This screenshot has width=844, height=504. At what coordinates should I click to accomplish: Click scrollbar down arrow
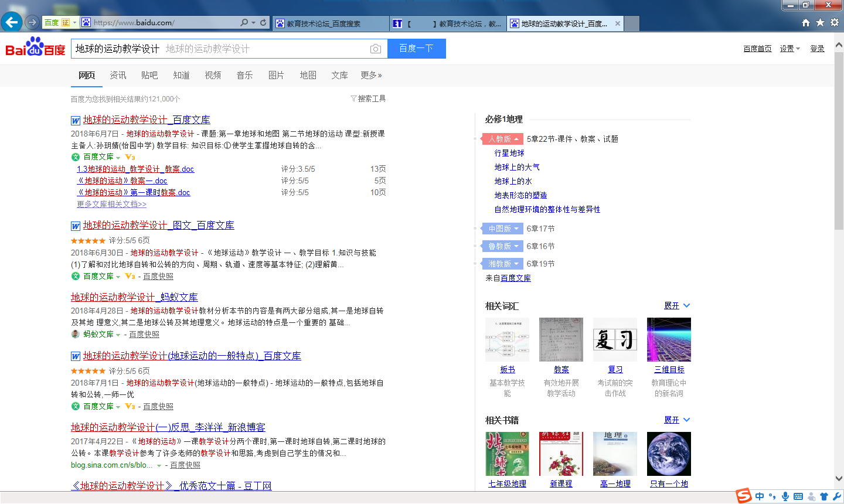coord(839,479)
